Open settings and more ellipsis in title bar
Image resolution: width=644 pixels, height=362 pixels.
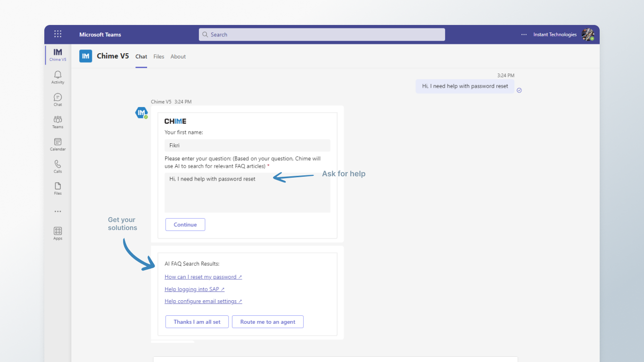click(x=524, y=34)
